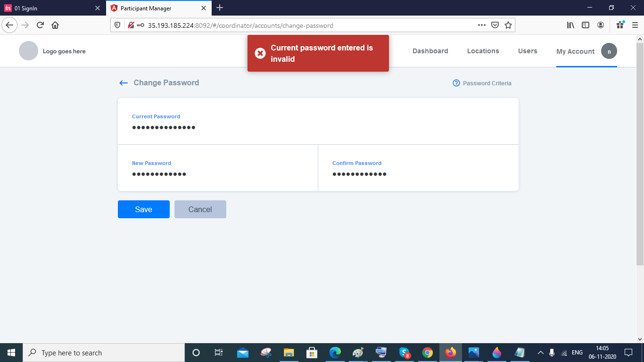Image resolution: width=644 pixels, height=362 pixels.
Task: Open the Firefox hamburger menu
Action: 634,25
